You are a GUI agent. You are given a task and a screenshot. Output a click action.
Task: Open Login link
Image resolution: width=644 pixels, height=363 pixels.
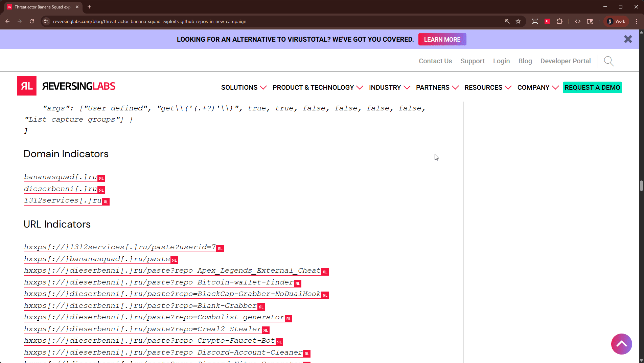[x=501, y=61]
